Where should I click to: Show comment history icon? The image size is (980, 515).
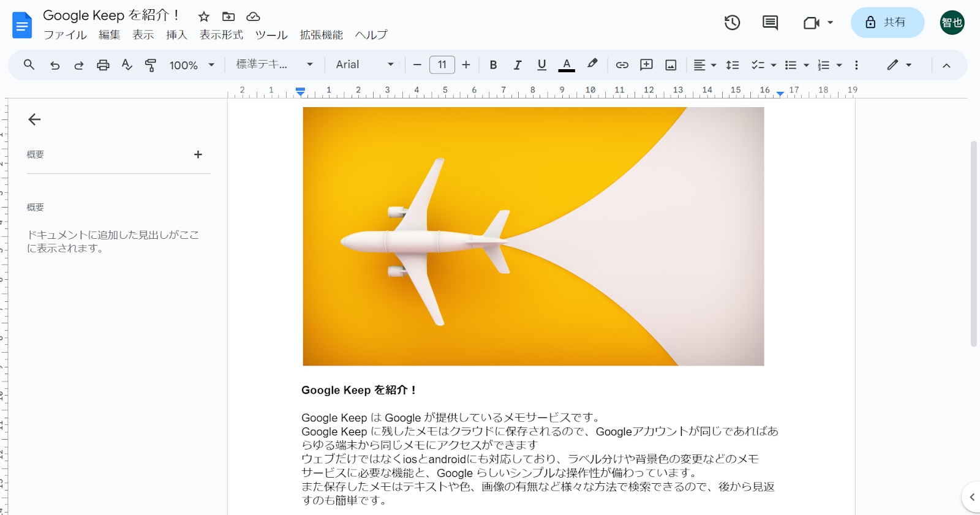pyautogui.click(x=770, y=23)
